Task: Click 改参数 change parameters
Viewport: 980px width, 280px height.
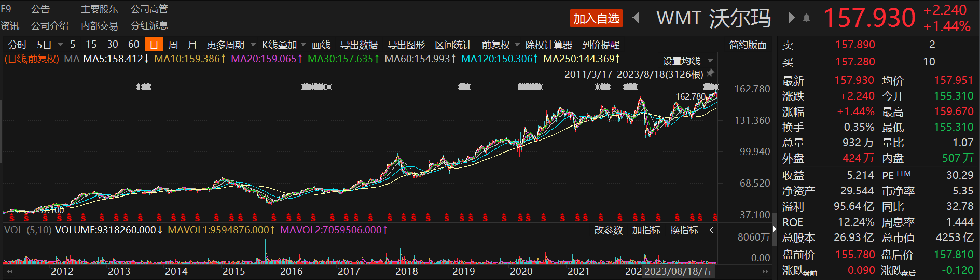Action: (608, 230)
